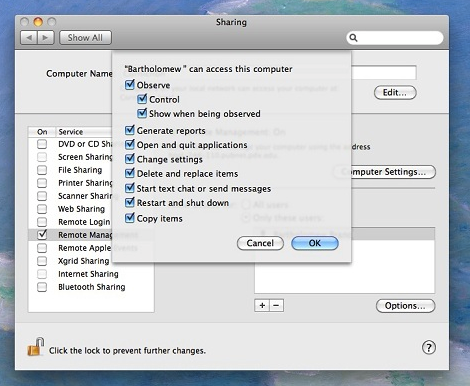Screen dimensions: 470x386
Task: Go forward with the right arrow button
Action: 46,38
